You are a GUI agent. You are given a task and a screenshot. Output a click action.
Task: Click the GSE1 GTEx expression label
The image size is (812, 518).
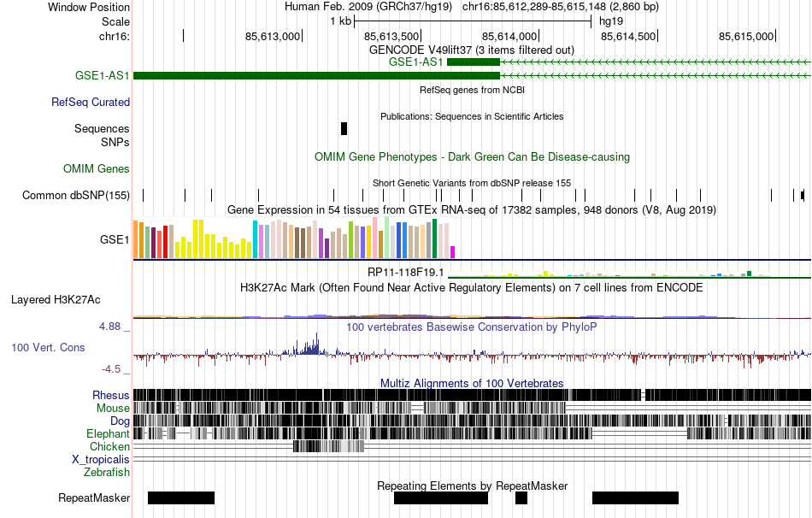pos(115,239)
